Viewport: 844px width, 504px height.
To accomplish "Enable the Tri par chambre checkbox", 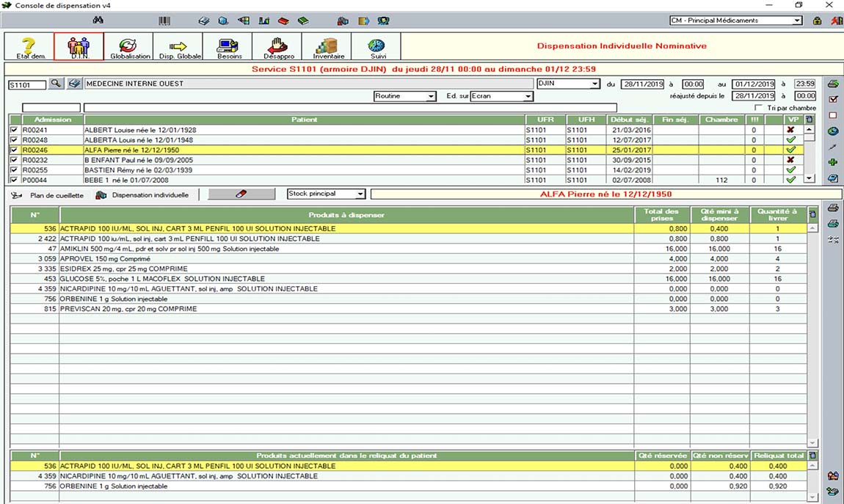I will pos(758,108).
